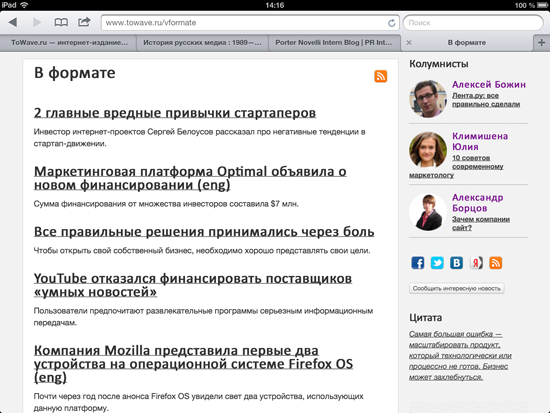The width and height of the screenshot is (550, 413).
Task: Open the Yandex social icon
Action: (476, 262)
